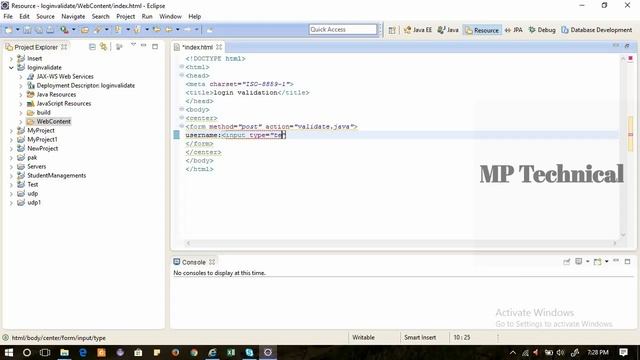Image resolution: width=640 pixels, height=360 pixels.
Task: Click the Console pin icon
Action: click(567, 262)
